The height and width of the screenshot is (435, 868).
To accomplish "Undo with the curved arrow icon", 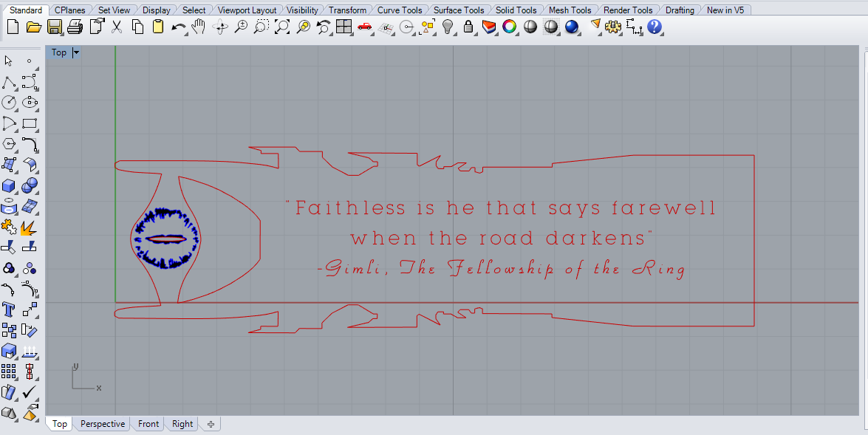I will 178,27.
